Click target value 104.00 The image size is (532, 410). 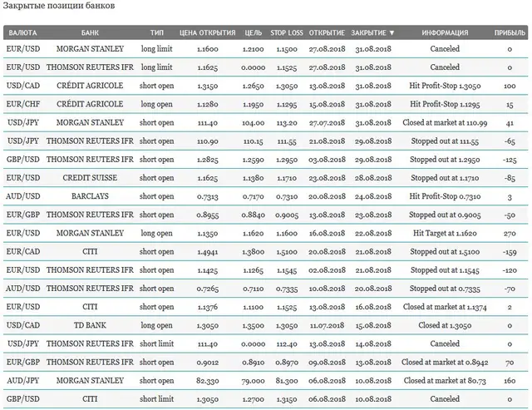pyautogui.click(x=253, y=123)
